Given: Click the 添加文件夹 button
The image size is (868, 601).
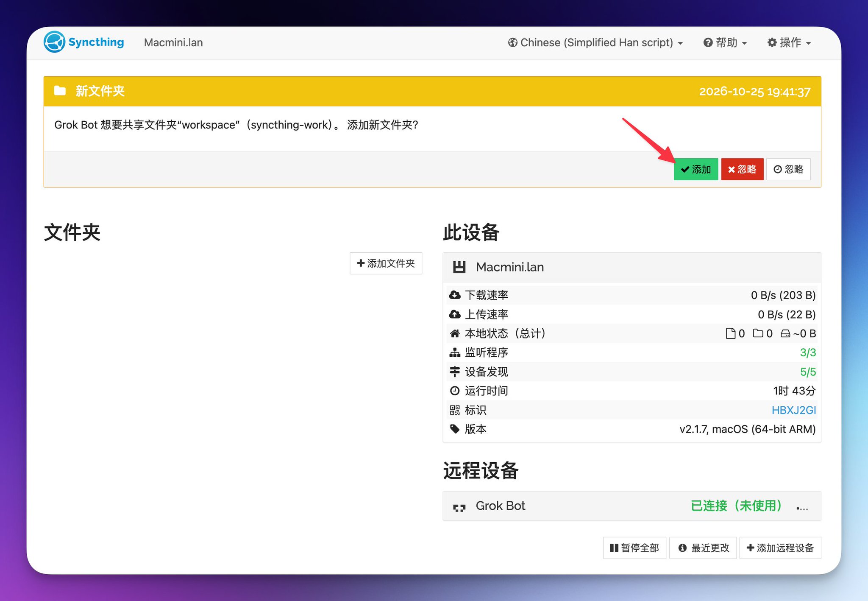Looking at the screenshot, I should [x=386, y=263].
